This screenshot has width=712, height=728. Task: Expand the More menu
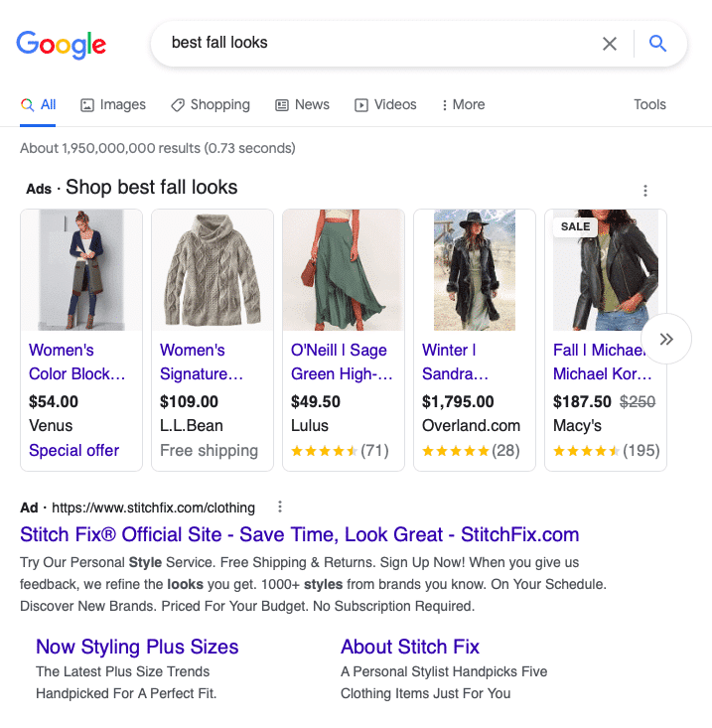click(463, 105)
